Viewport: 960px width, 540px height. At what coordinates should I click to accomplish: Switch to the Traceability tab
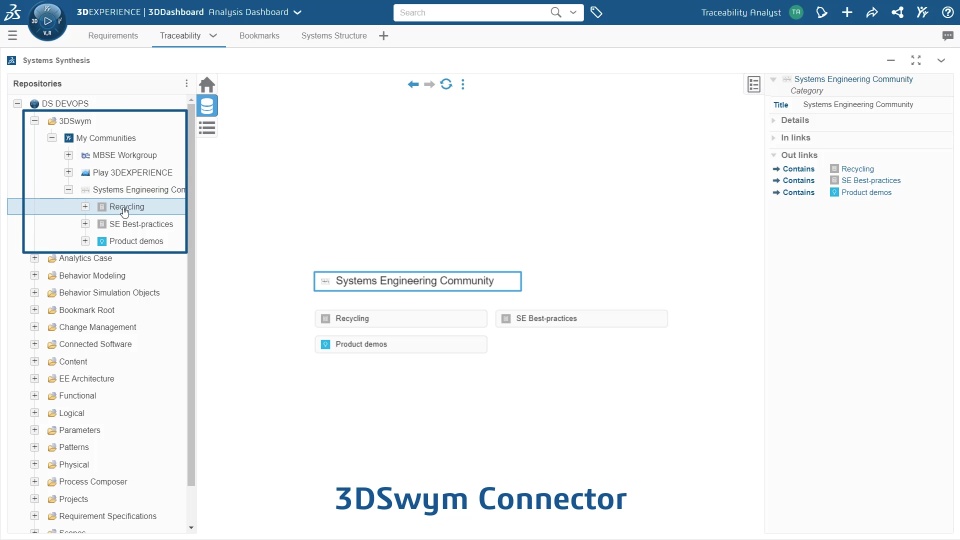point(180,36)
